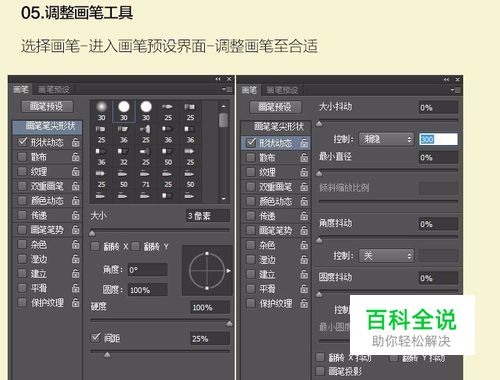Enable 纹理 checkbox in left Brush panel
The image size is (500, 380).
[x=22, y=171]
